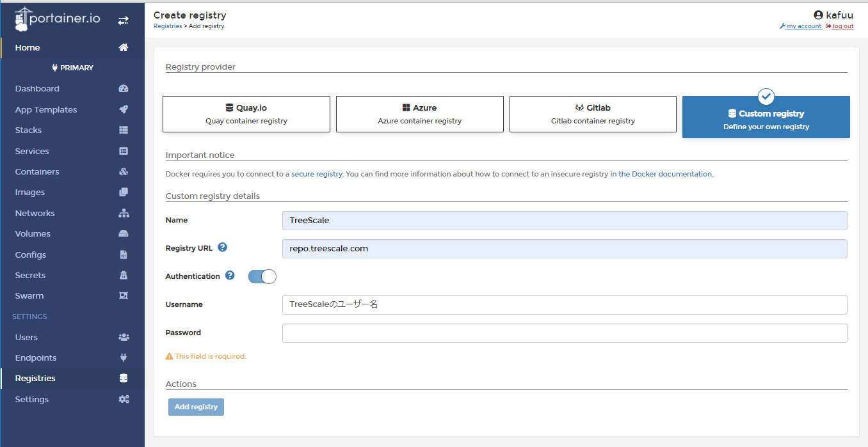Click the Settings gears icon

tap(124, 399)
